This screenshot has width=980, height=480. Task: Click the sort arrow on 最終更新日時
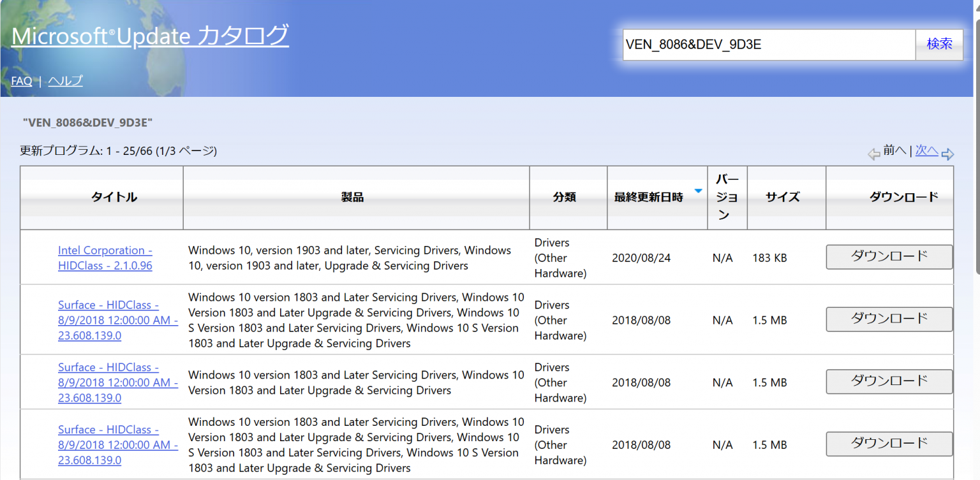pos(698,191)
